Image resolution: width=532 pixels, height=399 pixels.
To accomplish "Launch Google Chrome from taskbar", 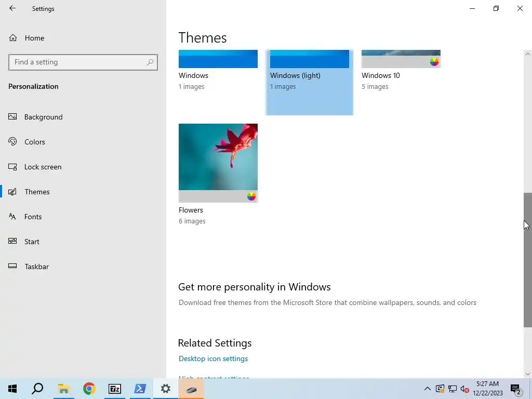I will coord(89,389).
